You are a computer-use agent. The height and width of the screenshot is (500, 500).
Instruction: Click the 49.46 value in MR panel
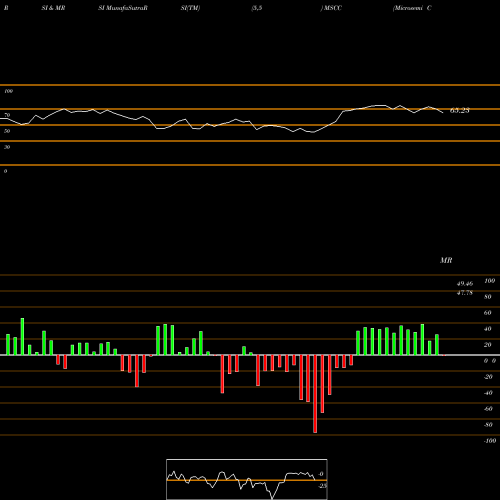pos(465,284)
